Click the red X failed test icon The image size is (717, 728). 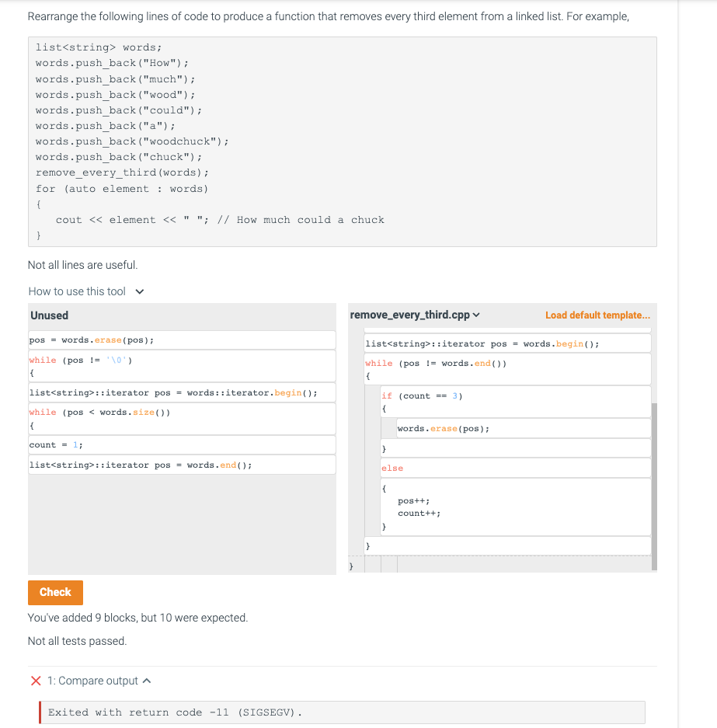pos(36,681)
